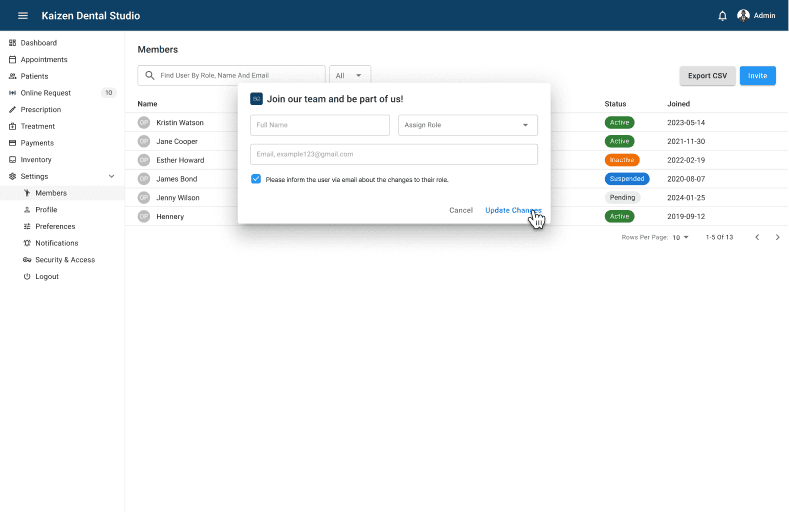
Task: Click the search magnifier icon
Action: (150, 75)
